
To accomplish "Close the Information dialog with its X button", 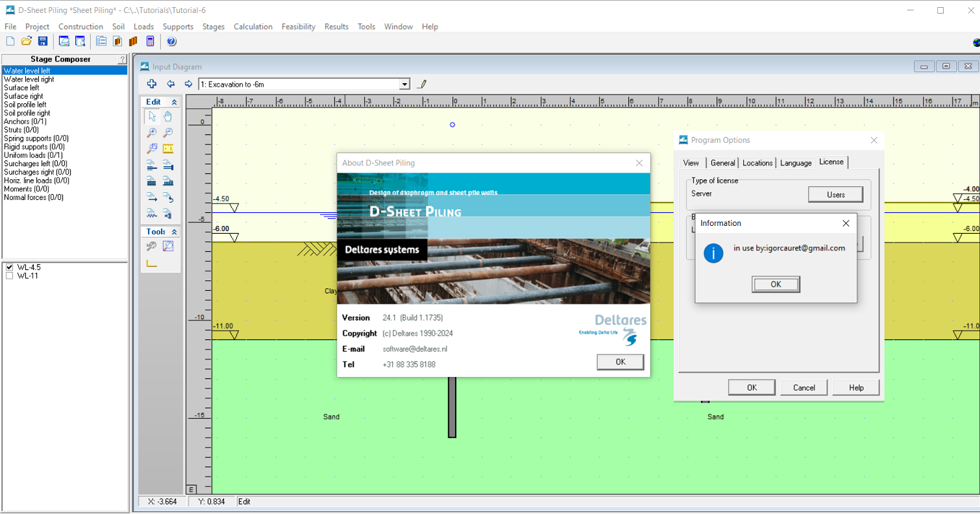I will (x=846, y=223).
